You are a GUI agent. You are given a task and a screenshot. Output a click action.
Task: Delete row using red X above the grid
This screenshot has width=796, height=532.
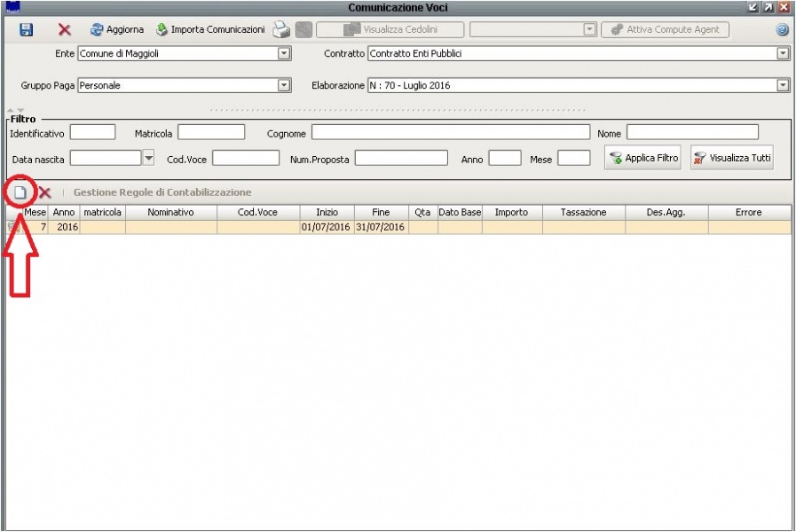pyautogui.click(x=44, y=192)
